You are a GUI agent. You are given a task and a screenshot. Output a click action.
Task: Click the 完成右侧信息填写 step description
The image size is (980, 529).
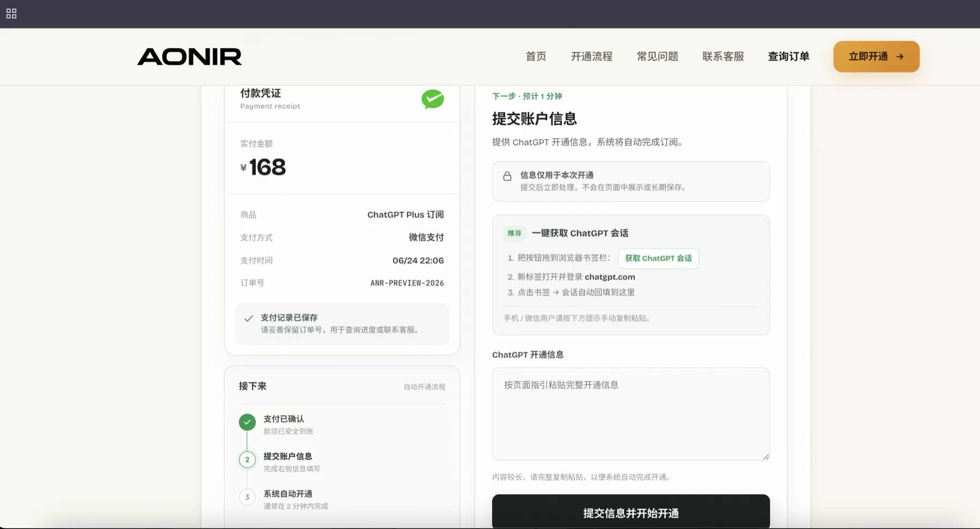pos(292,469)
